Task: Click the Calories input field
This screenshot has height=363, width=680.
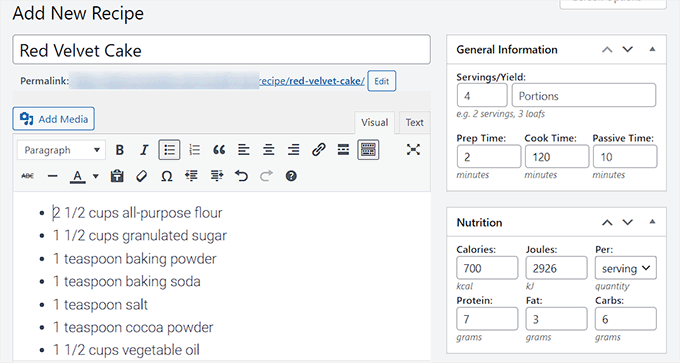Action: [487, 268]
